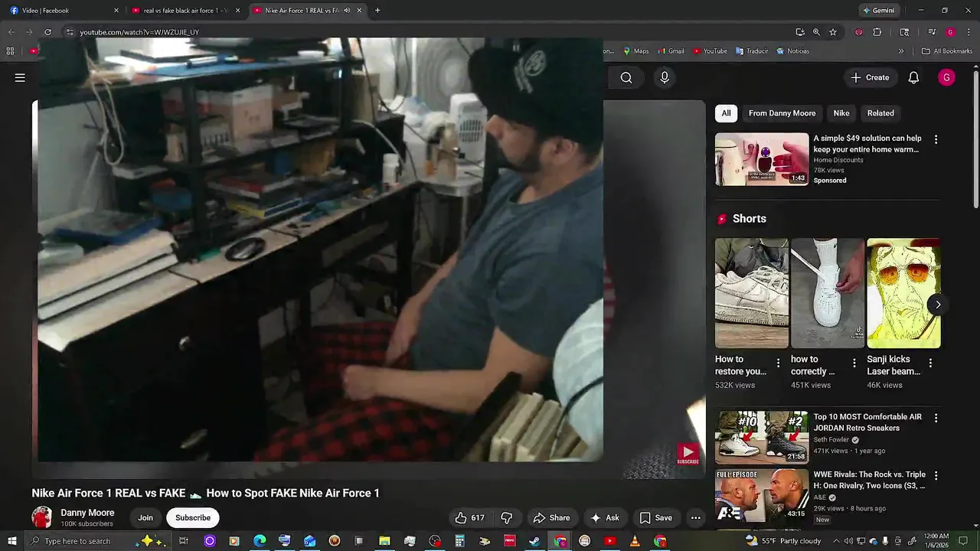The height and width of the screenshot is (551, 980).
Task: Bookmark this page with the star icon
Action: tap(833, 32)
